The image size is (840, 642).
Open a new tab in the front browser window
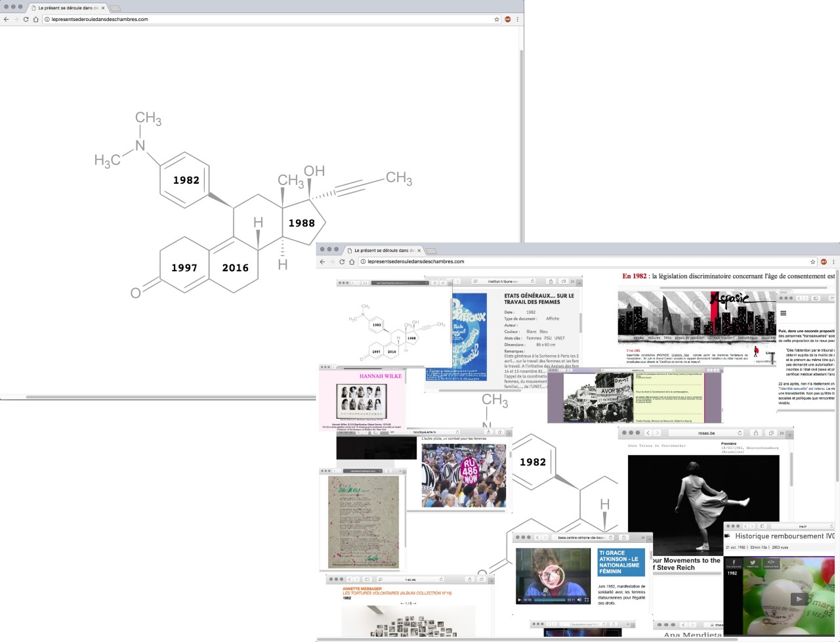click(430, 250)
